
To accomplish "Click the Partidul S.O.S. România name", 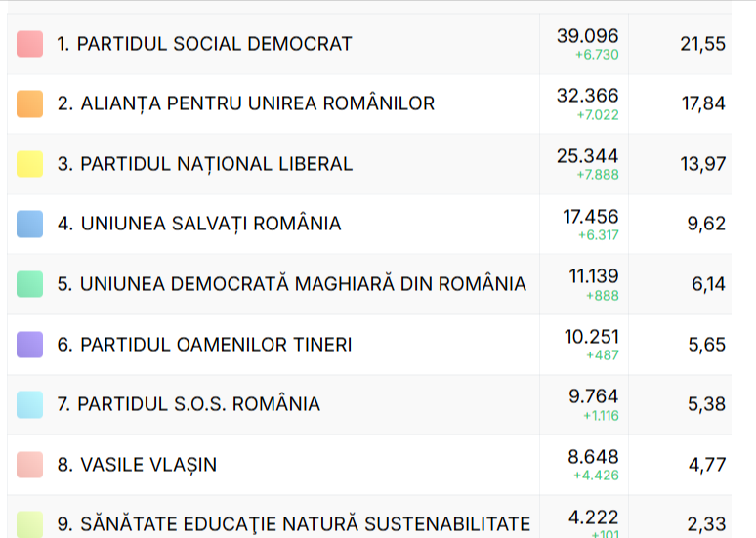I will (189, 404).
